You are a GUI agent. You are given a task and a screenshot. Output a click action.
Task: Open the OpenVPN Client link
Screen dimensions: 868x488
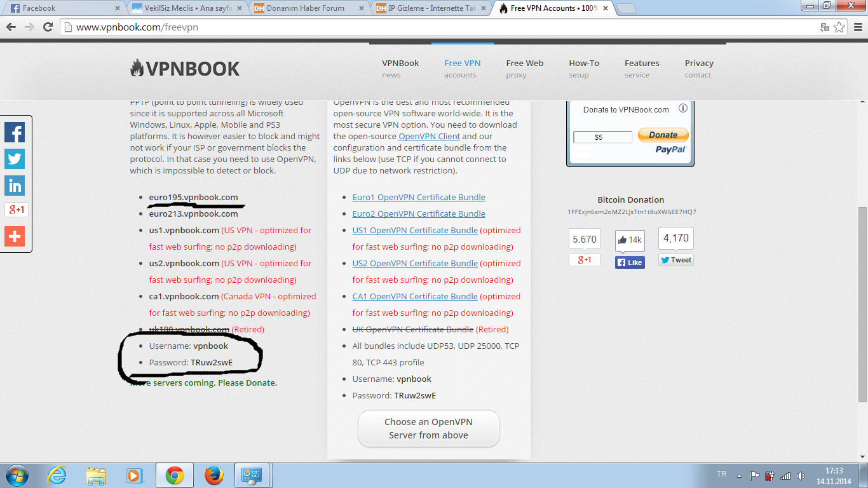[430, 136]
